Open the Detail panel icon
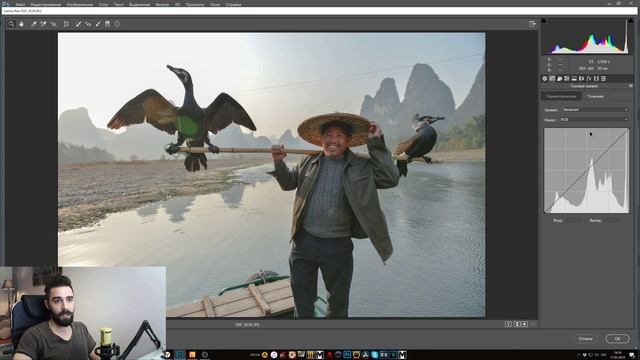 coord(560,78)
